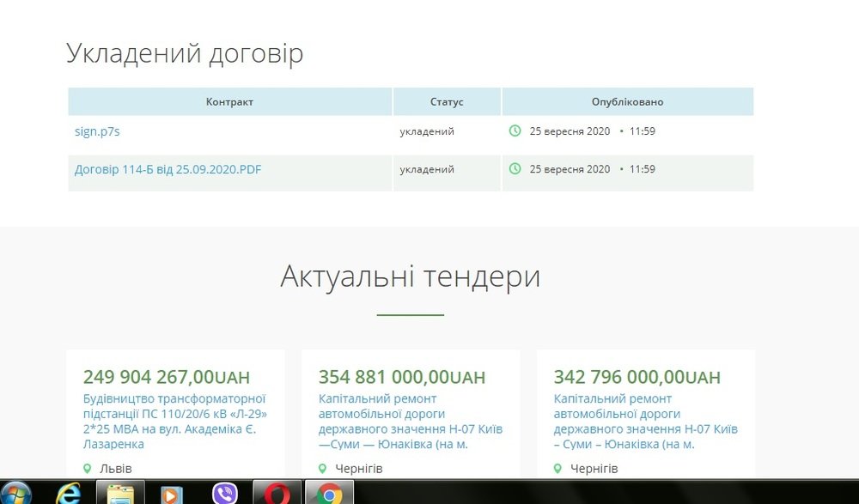859x504 pixels.
Task: Click the Львів location text
Action: pos(116,469)
